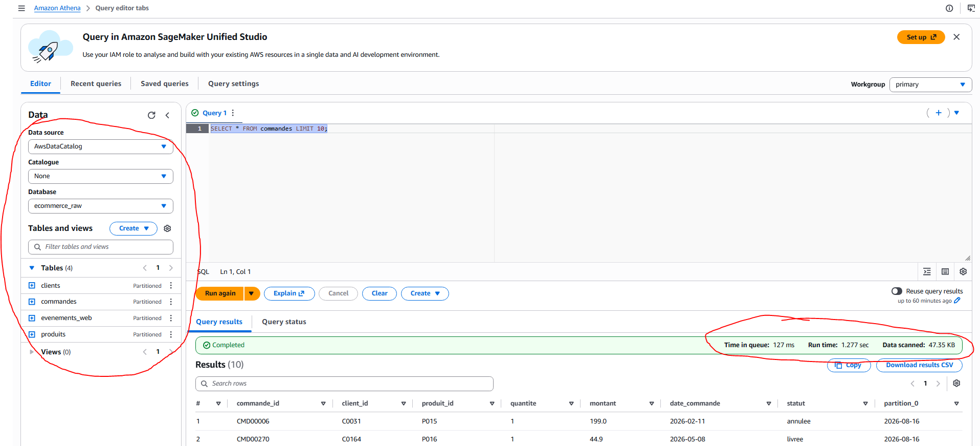Open the tutorials panel icon in the header

point(971,8)
